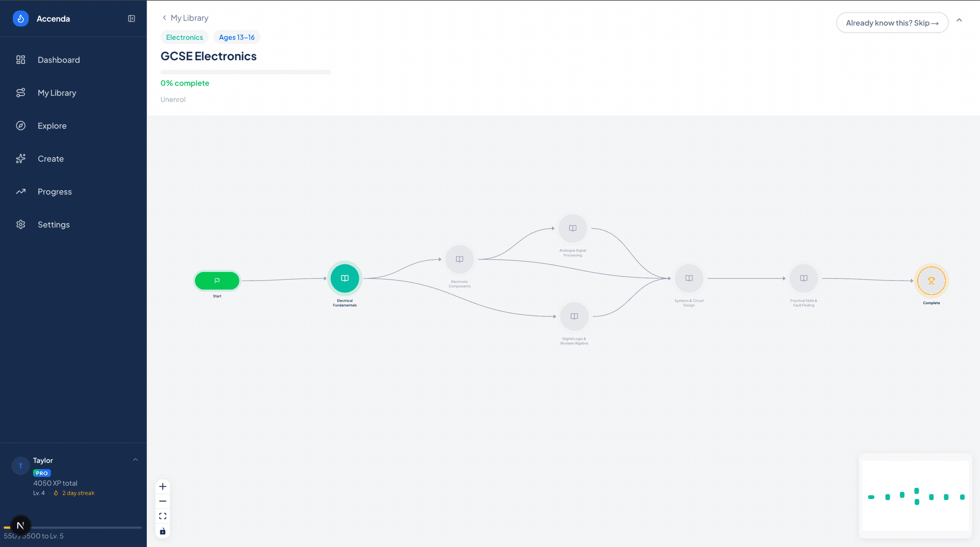Click the XP level progress bar
This screenshot has height=547, width=980.
72,528
